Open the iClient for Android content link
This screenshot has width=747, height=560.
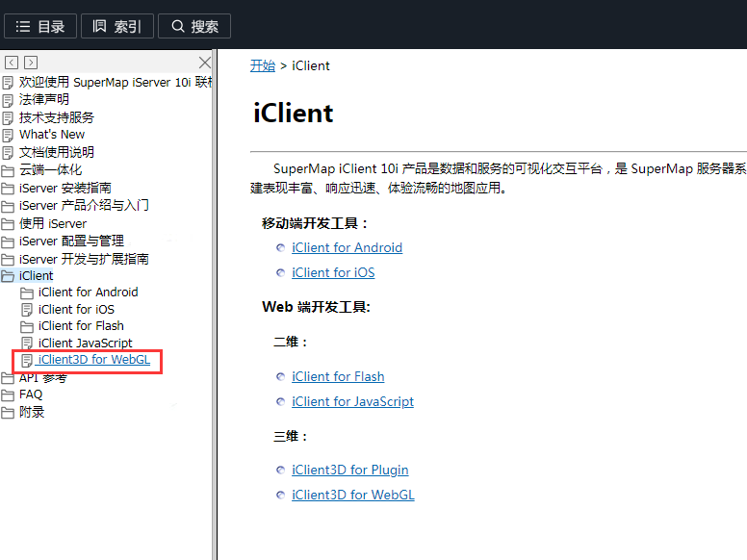347,247
